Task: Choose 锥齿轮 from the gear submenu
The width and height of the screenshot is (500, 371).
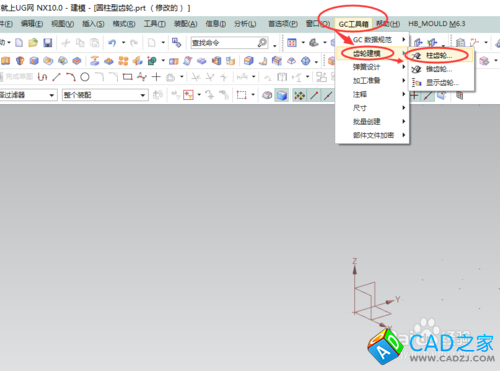Action: 440,69
